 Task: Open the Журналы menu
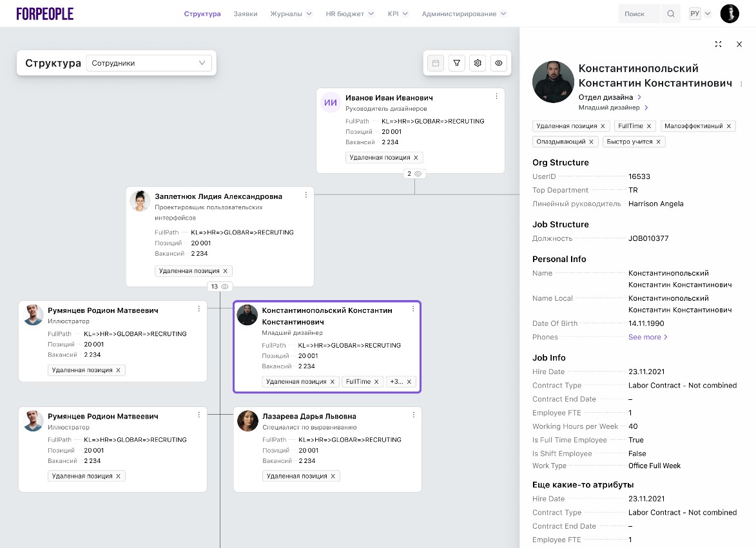[x=291, y=14]
